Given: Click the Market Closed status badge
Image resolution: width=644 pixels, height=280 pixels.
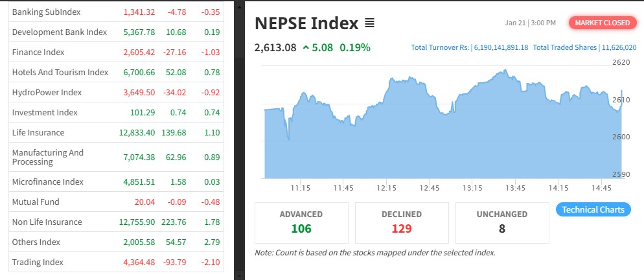Looking at the screenshot, I should click(x=603, y=23).
